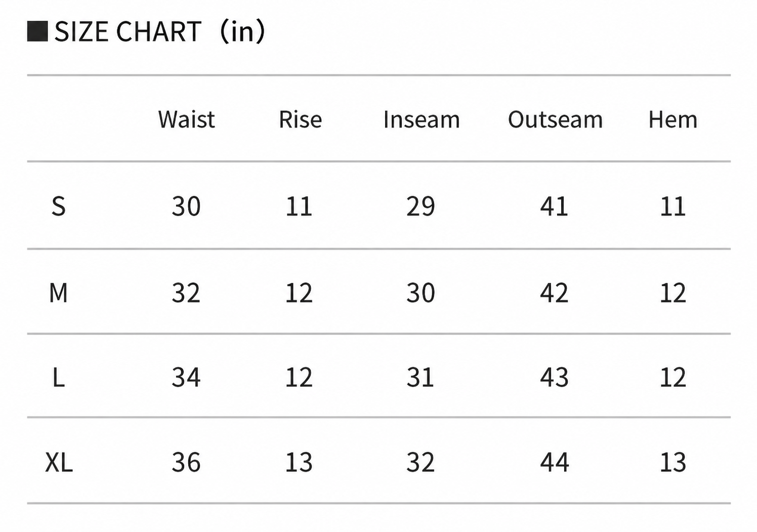Select waist value 34 for size L
Image resolution: width=757 pixels, height=532 pixels.
tap(186, 377)
